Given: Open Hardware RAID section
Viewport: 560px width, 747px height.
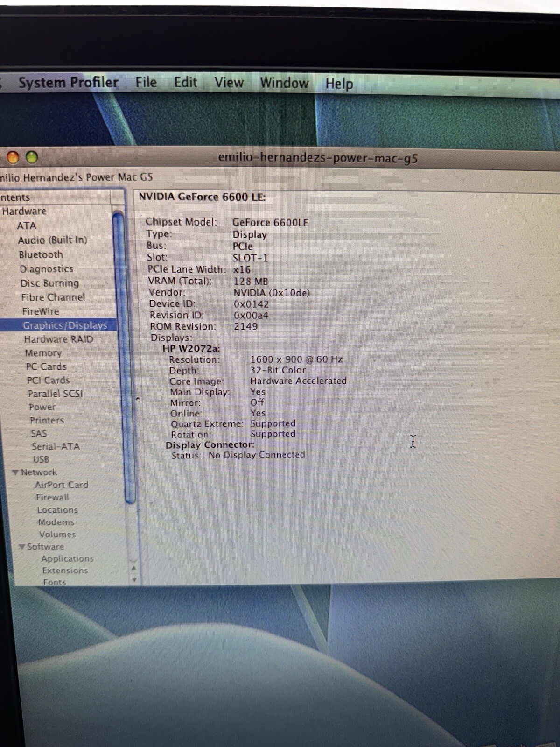Looking at the screenshot, I should point(59,339).
